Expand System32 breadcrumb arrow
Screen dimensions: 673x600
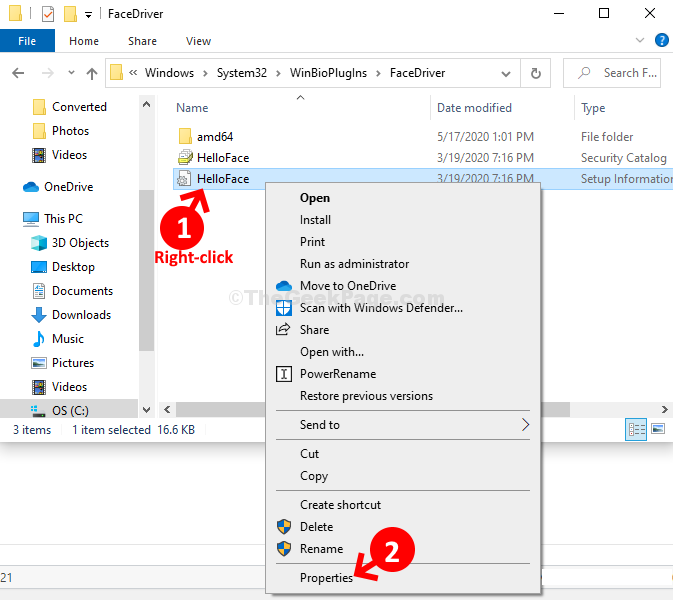click(278, 73)
